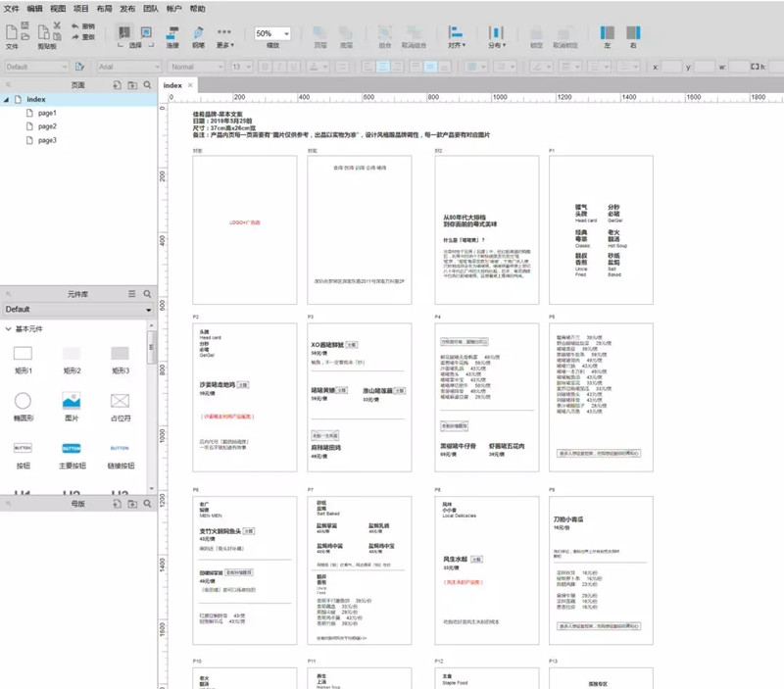The width and height of the screenshot is (784, 689).
Task: Select the 钢笔 pen tool
Action: coord(198,35)
